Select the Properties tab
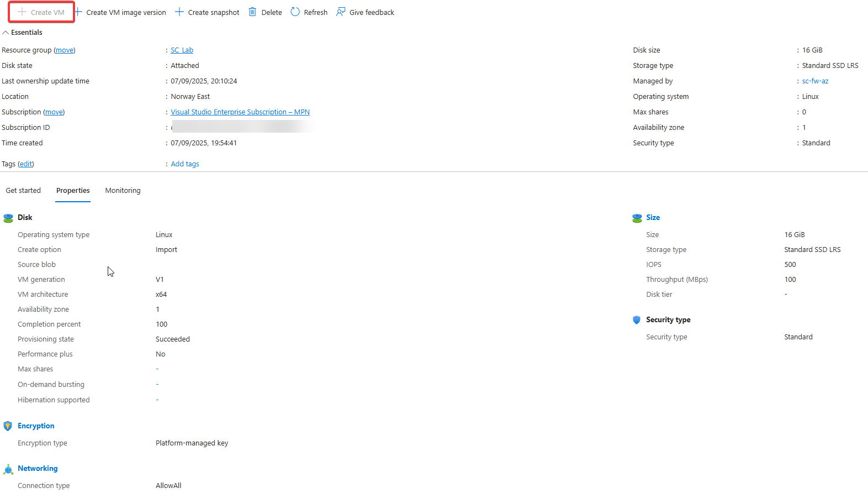The image size is (868, 493). click(x=73, y=191)
